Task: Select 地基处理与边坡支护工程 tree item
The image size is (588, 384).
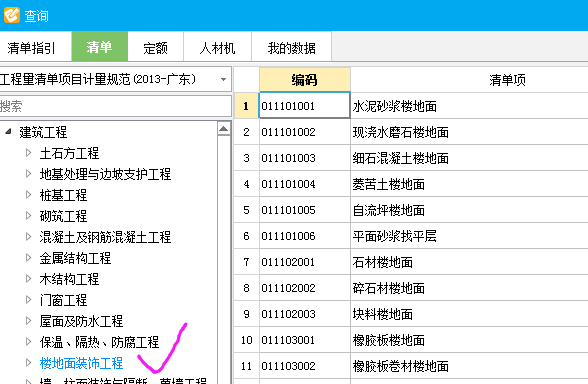Action: [105, 174]
